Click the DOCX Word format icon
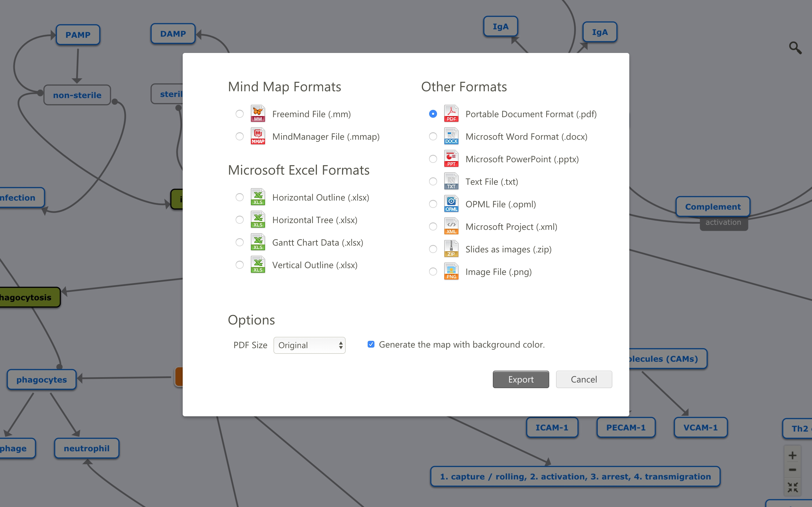The image size is (812, 507). [451, 136]
